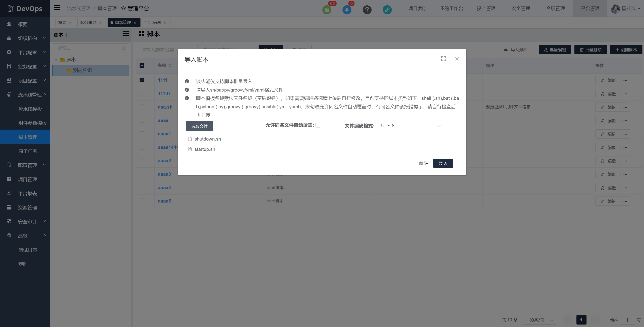Switch to the 平台信息 tab

point(153,23)
